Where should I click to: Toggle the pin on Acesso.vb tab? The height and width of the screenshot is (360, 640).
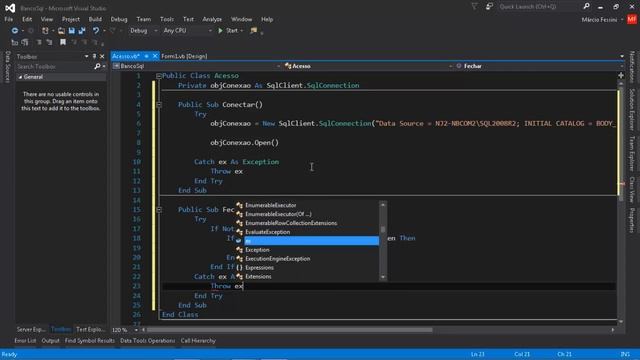point(147,56)
